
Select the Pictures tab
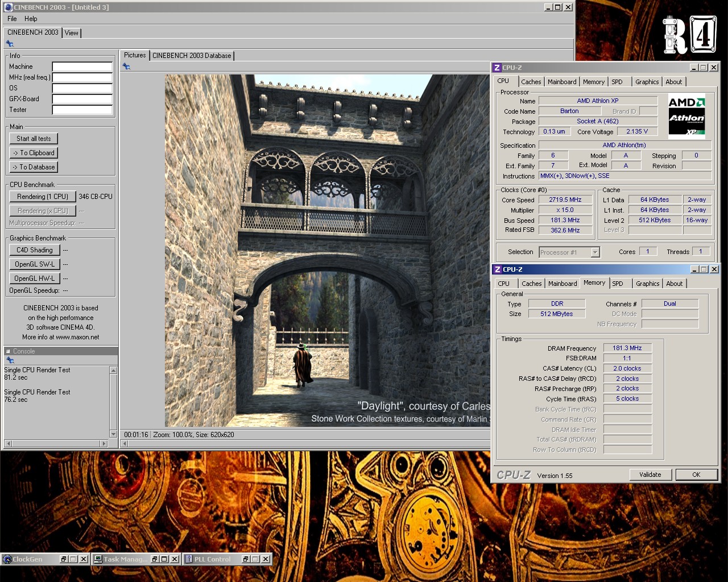135,55
